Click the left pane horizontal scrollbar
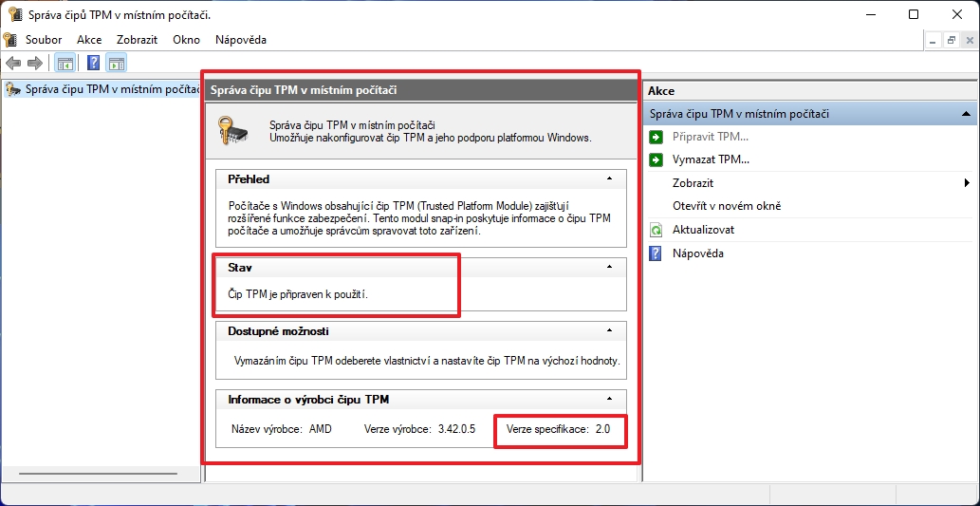This screenshot has width=980, height=506. 98,473
